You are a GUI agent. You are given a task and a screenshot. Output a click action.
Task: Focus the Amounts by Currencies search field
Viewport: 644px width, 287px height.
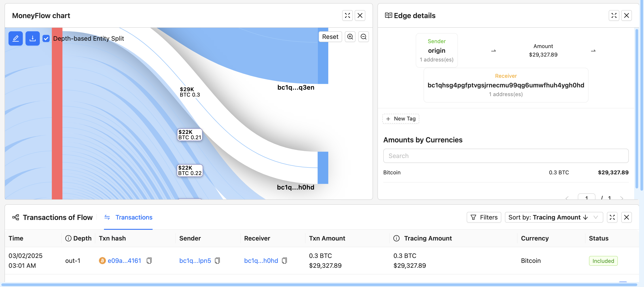[x=506, y=156]
